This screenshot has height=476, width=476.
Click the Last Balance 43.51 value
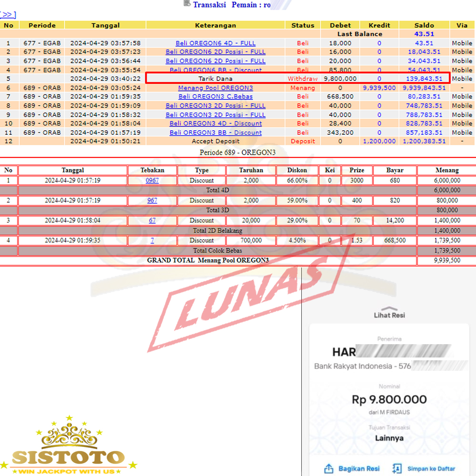point(424,34)
